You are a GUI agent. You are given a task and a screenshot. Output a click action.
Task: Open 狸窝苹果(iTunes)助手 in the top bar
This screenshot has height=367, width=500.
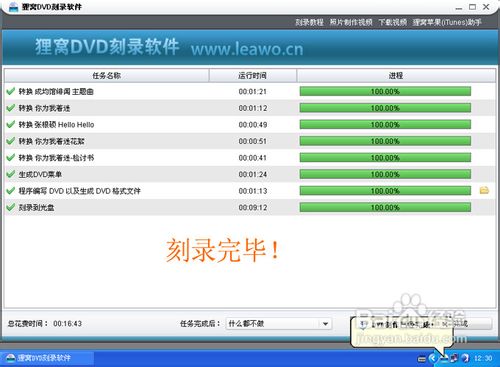click(x=447, y=22)
